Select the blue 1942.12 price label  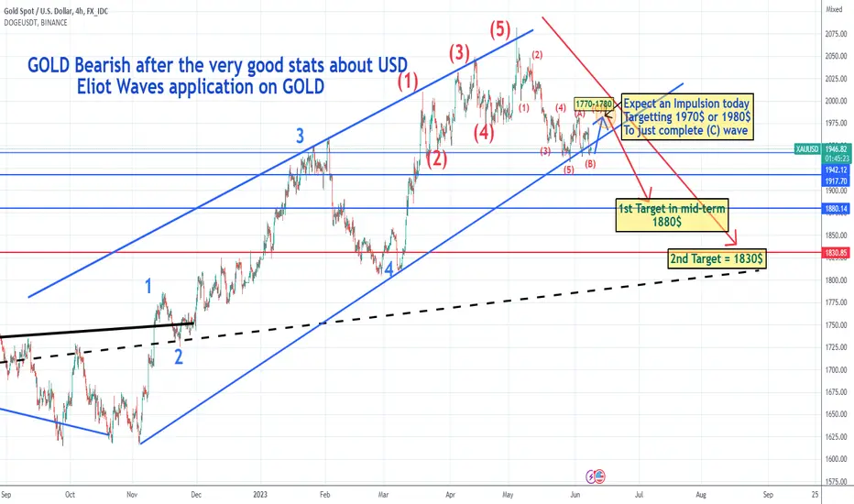click(x=837, y=170)
